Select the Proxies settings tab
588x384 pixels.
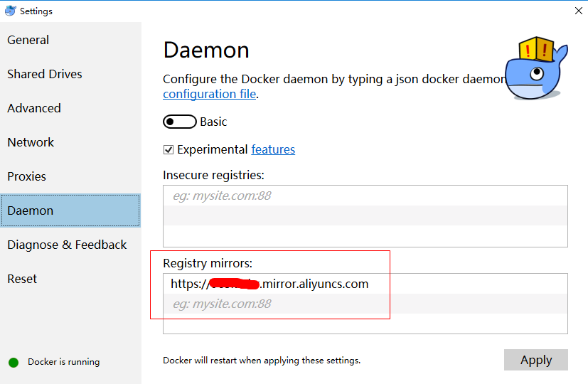point(27,176)
